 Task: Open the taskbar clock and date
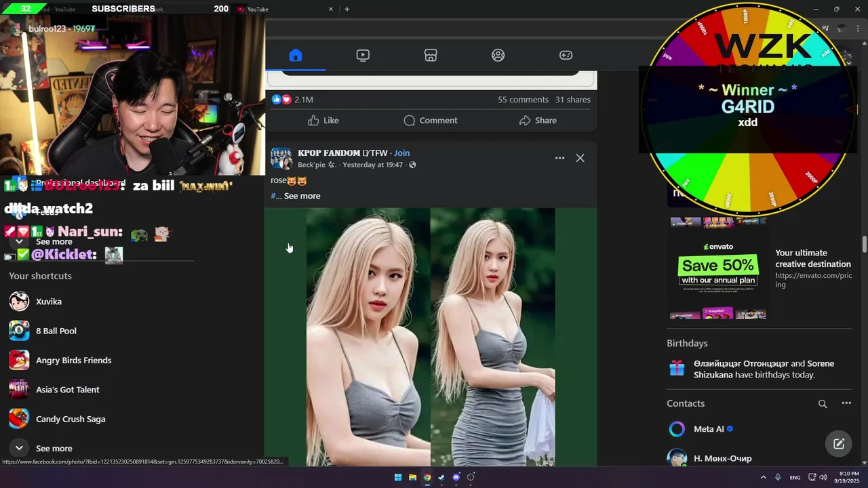point(848,477)
